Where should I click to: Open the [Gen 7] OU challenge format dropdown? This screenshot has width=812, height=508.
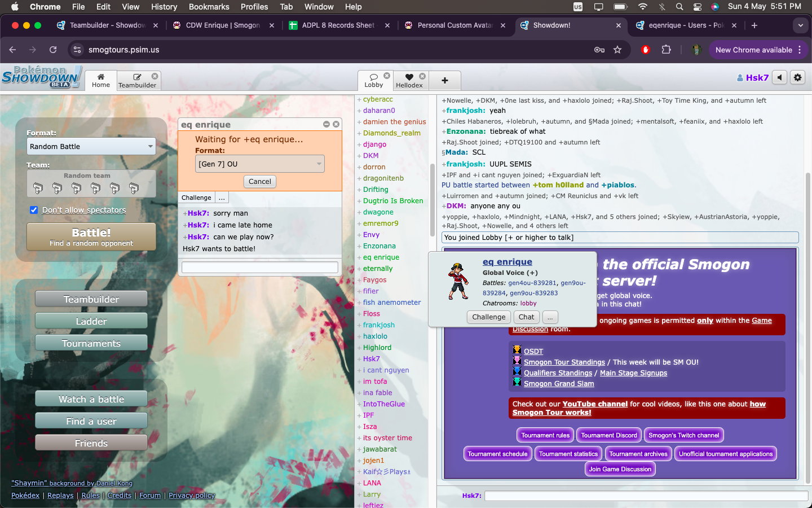point(260,164)
